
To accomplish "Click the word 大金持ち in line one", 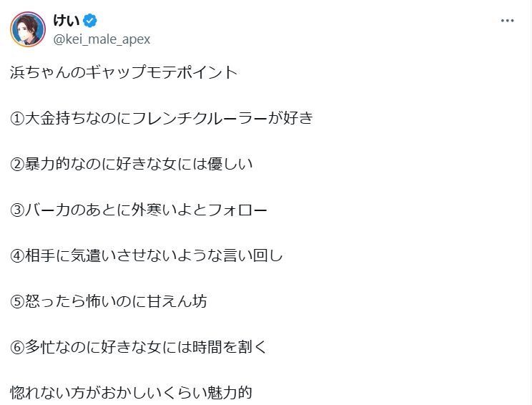I will 55,118.
